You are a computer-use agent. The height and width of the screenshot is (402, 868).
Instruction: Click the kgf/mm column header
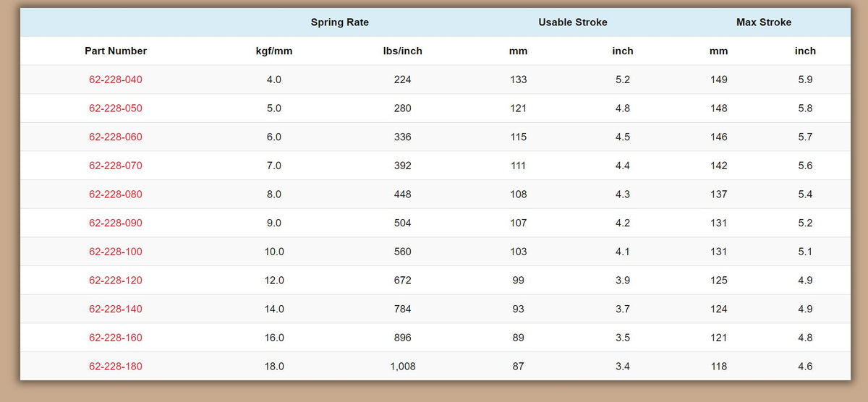click(274, 51)
